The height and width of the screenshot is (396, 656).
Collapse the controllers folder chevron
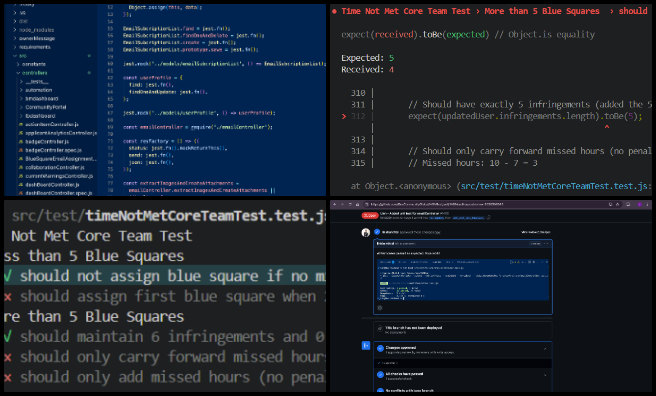click(18, 73)
